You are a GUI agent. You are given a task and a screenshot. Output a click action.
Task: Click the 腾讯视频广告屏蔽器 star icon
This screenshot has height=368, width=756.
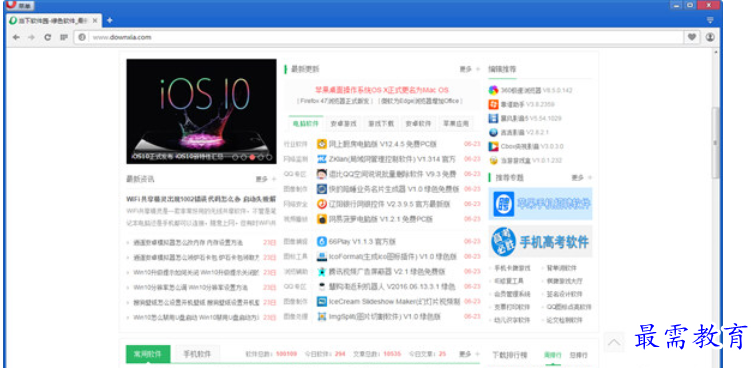pyautogui.click(x=322, y=272)
